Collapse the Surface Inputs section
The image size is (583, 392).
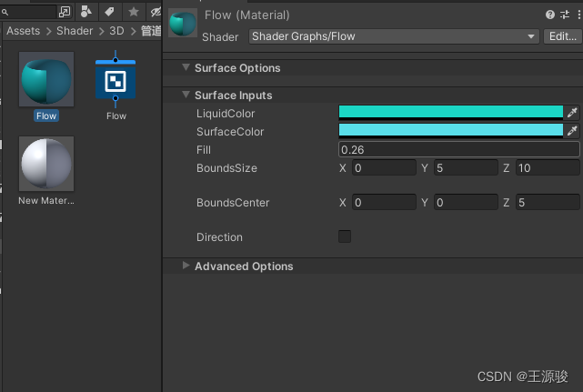pos(186,95)
